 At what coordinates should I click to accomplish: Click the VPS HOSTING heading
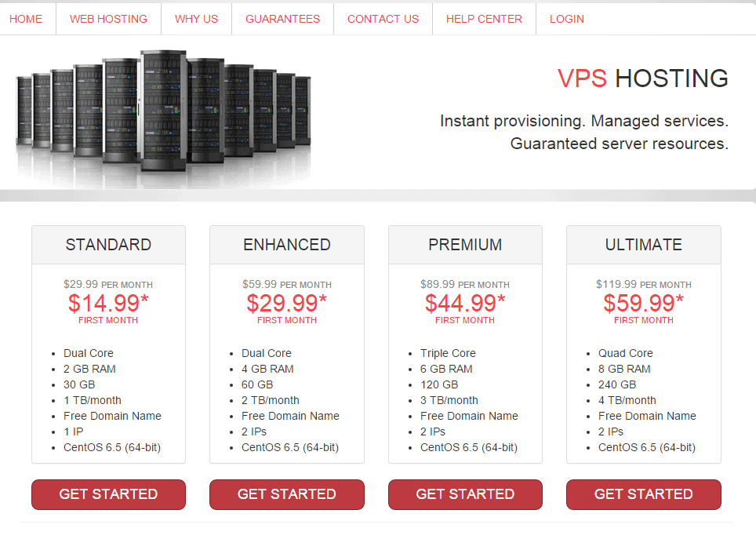[643, 78]
